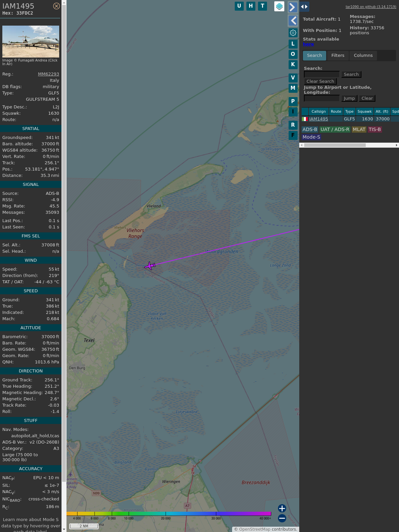
Task: Toggle the K map option button
Action: click(x=293, y=64)
